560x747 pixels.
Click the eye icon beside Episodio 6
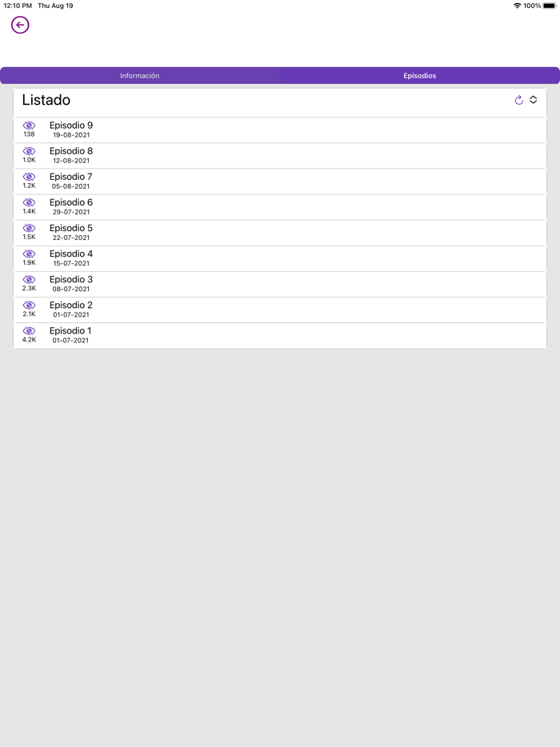pos(29,202)
